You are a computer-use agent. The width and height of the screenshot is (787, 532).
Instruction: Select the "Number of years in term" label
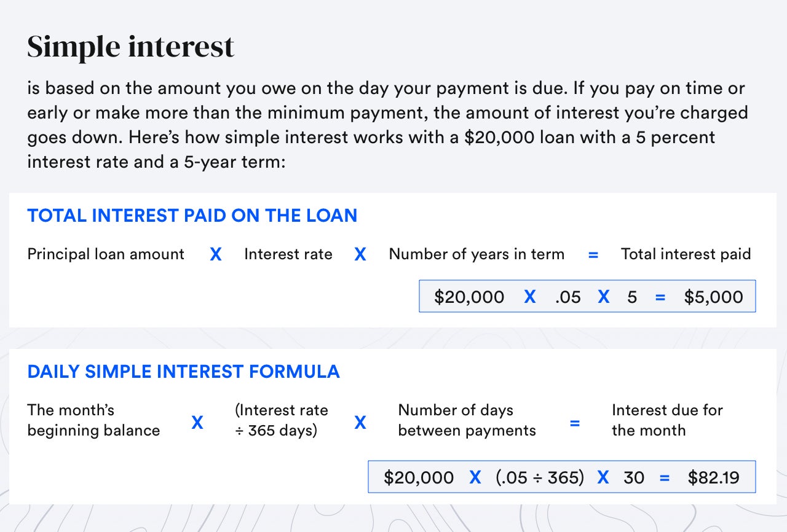(477, 254)
